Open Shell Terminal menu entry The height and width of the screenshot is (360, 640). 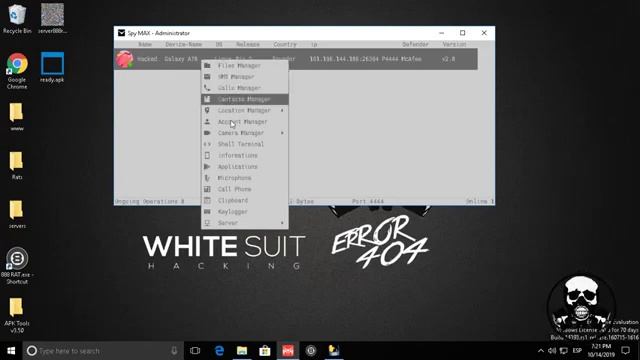pos(244,144)
